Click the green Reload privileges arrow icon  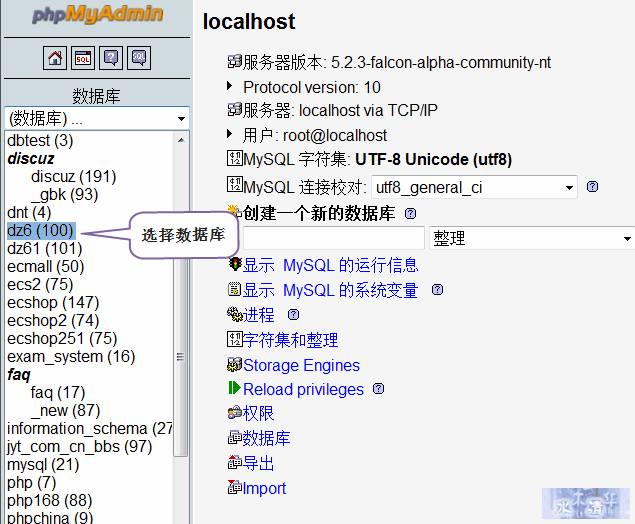pyautogui.click(x=234, y=388)
